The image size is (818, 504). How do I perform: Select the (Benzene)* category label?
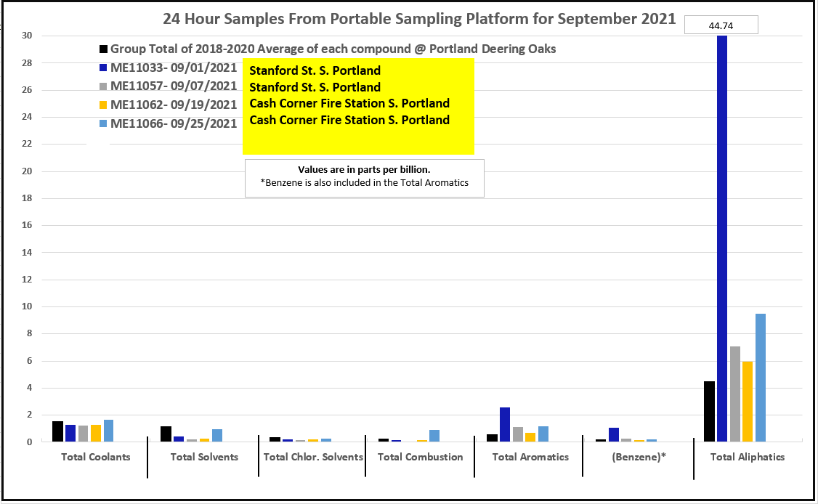pyautogui.click(x=638, y=457)
